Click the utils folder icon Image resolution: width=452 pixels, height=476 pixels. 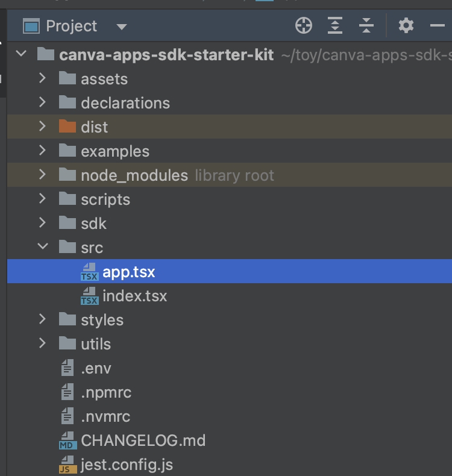coord(67,343)
